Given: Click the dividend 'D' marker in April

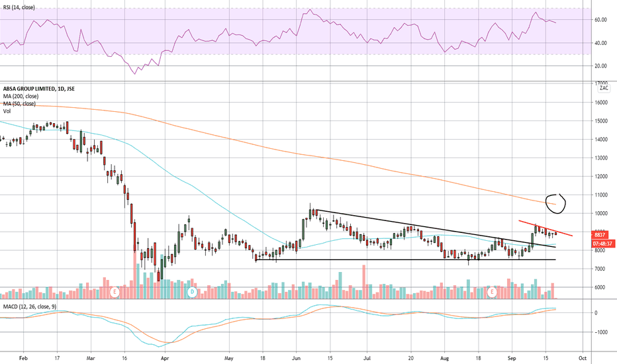Looking at the screenshot, I should [192, 292].
